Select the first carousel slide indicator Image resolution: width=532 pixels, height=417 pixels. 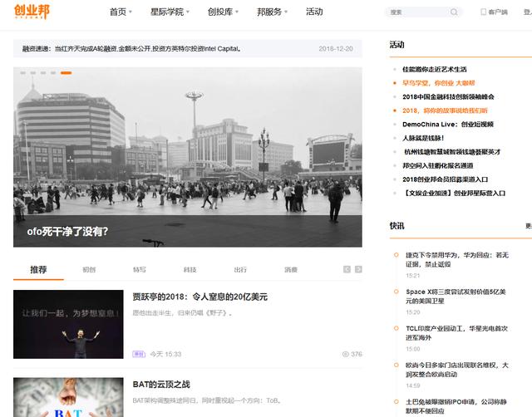click(23, 73)
